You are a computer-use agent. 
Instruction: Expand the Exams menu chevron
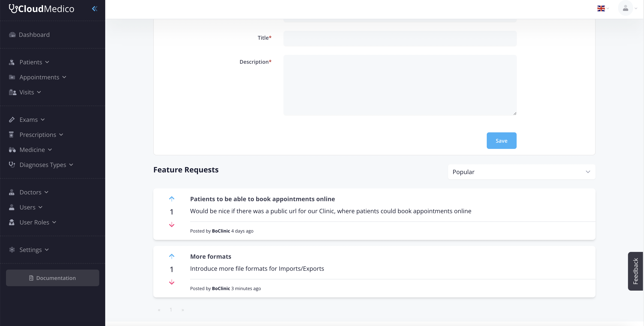pos(43,120)
